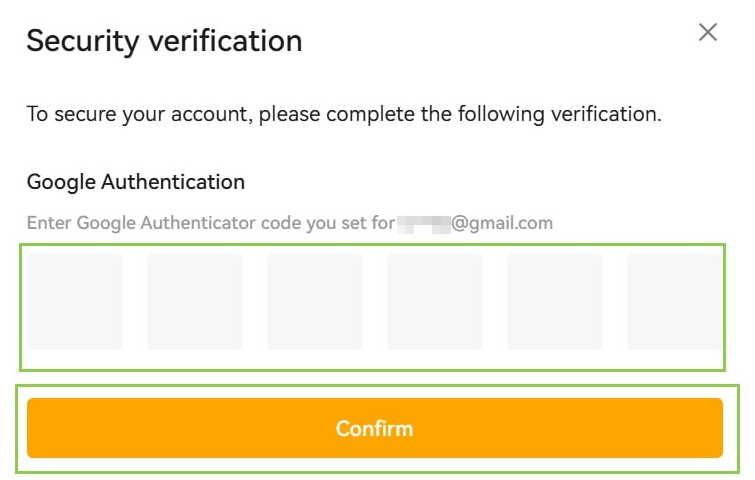Select the second code digit box

pyautogui.click(x=195, y=301)
